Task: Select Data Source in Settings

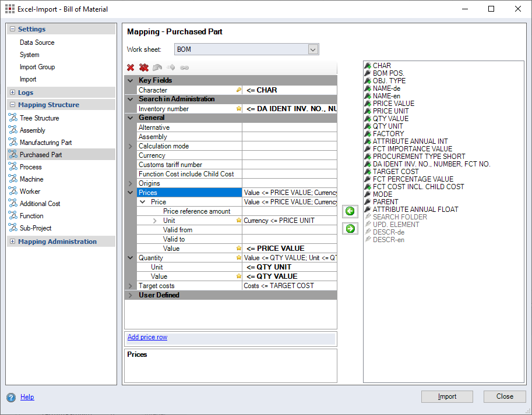Action: [x=37, y=42]
